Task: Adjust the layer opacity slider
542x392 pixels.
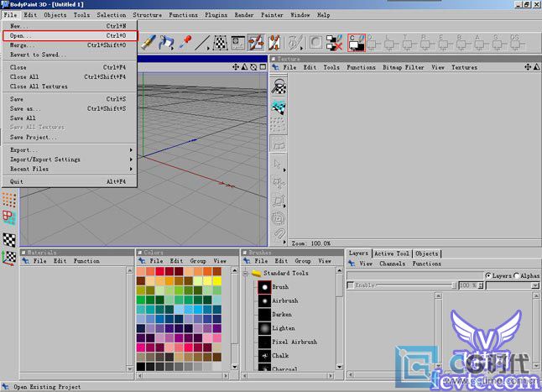Action: point(417,285)
